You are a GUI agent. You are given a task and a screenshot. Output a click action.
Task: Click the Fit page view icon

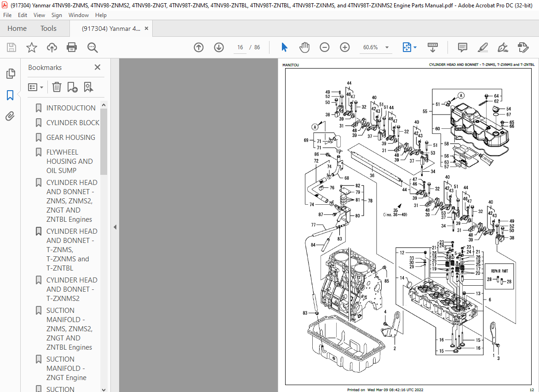[407, 47]
